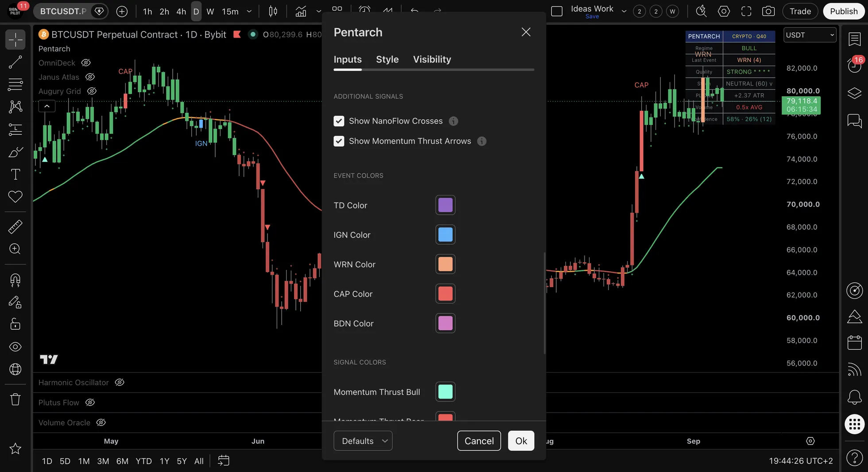Switch to the Style tab
Viewport: 868px width, 472px height.
click(x=387, y=59)
